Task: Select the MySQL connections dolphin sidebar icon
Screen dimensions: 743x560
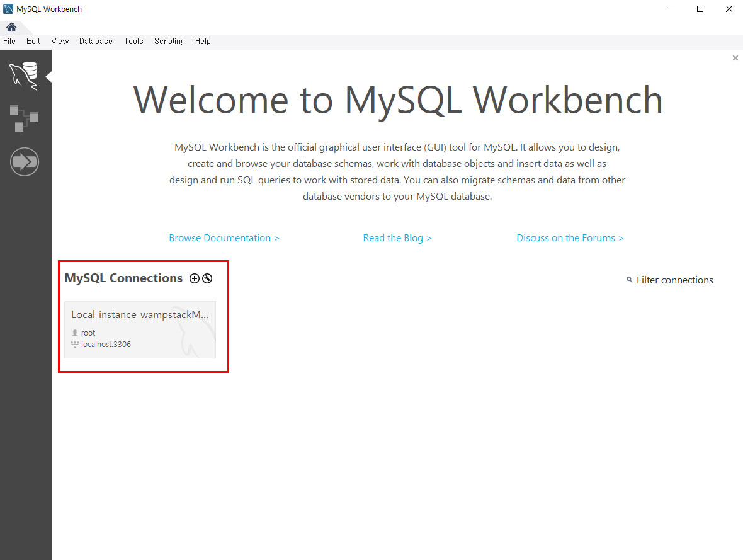Action: (24, 76)
